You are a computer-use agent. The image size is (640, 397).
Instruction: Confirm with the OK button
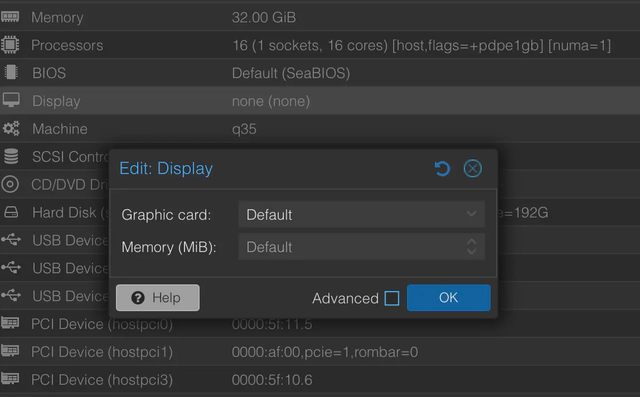point(449,298)
